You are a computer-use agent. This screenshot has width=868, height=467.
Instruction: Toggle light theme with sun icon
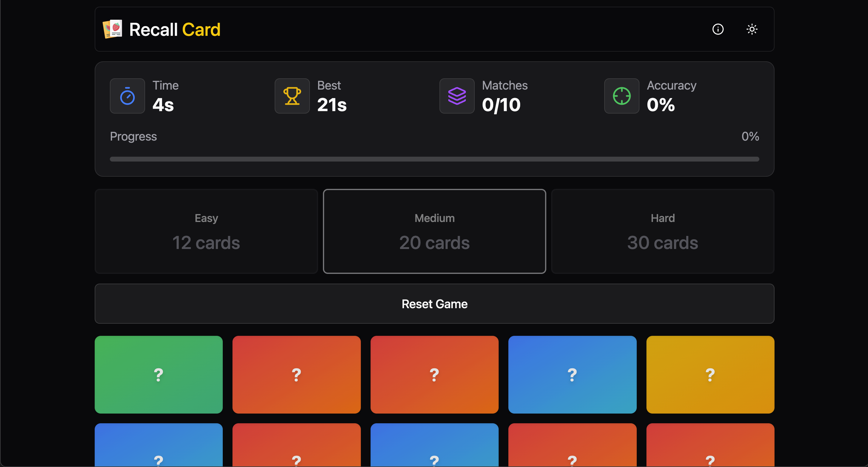click(x=752, y=29)
